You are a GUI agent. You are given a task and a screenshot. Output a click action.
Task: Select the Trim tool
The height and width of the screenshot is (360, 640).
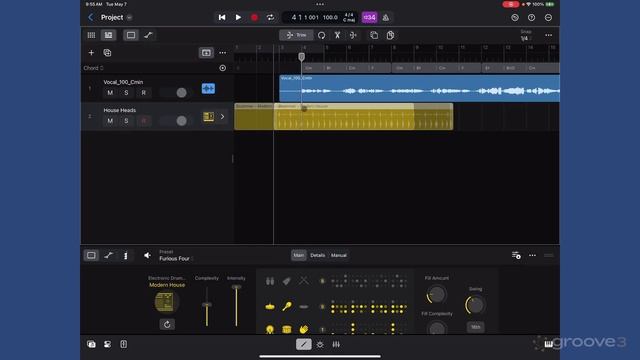click(296, 35)
